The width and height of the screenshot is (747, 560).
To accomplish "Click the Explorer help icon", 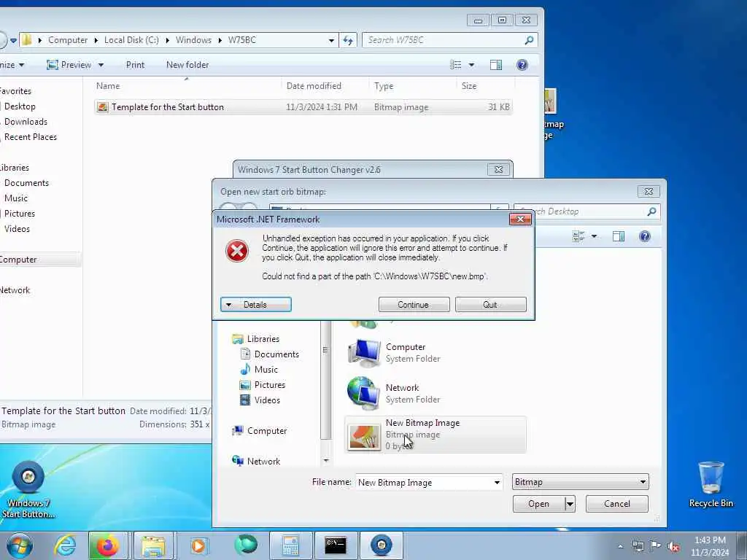I will tap(522, 65).
